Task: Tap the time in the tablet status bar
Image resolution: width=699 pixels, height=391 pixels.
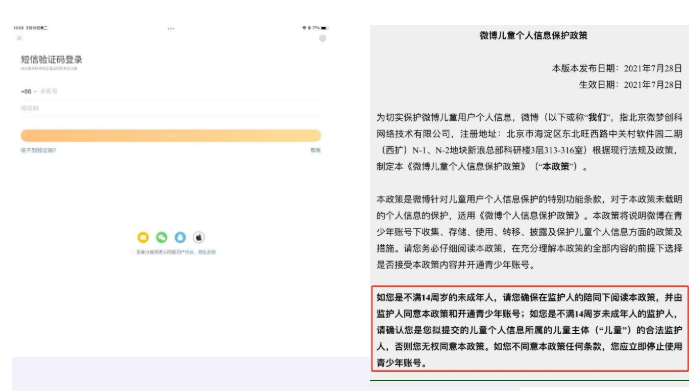Action: click(x=18, y=28)
